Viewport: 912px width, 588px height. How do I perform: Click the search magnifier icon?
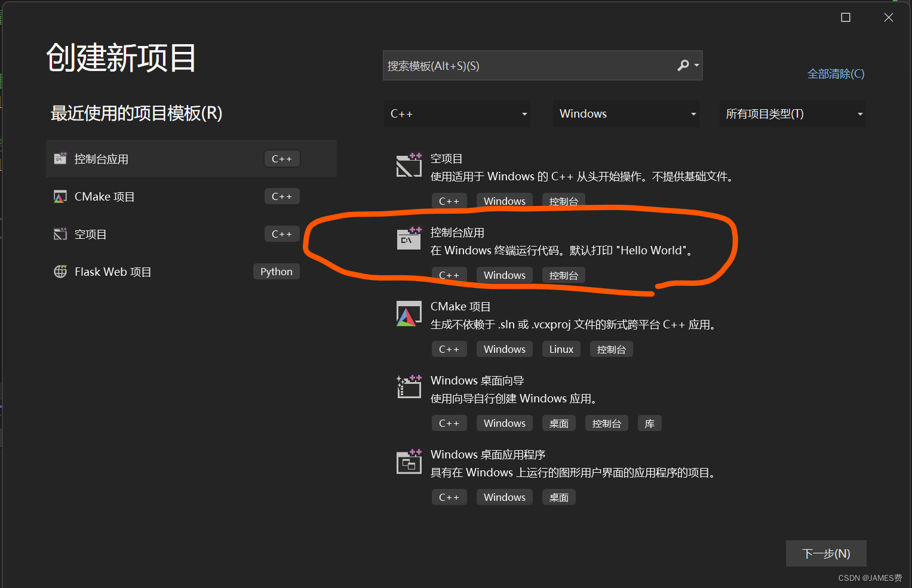point(683,65)
